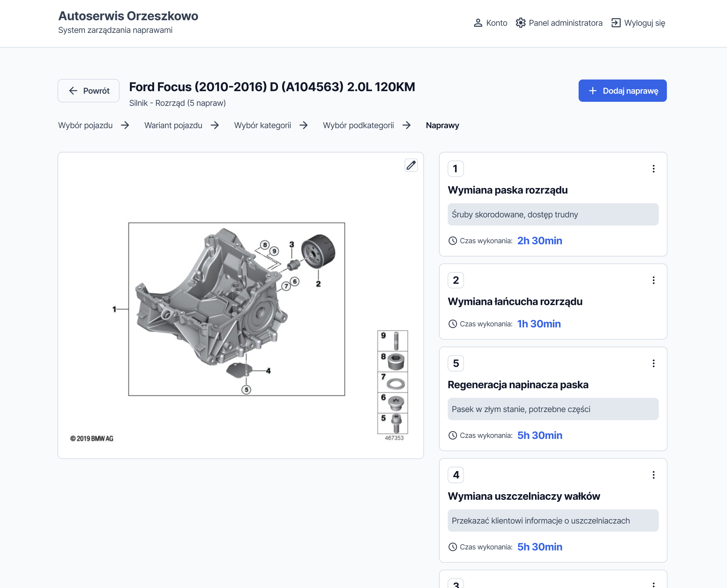Click the '1h 30min' duration value
Image resolution: width=727 pixels, height=588 pixels.
(x=539, y=324)
